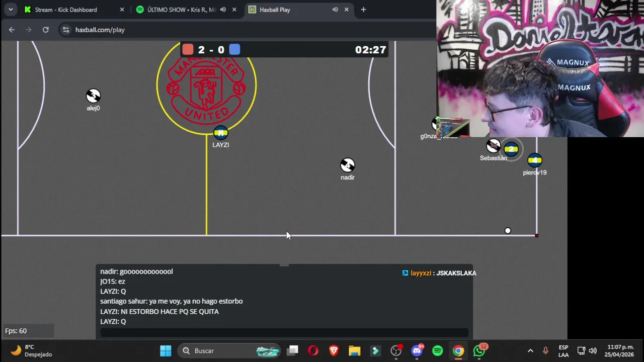Viewport: 644px width, 362px height.
Task: Click the blue number 2 player disc
Action: click(511, 149)
